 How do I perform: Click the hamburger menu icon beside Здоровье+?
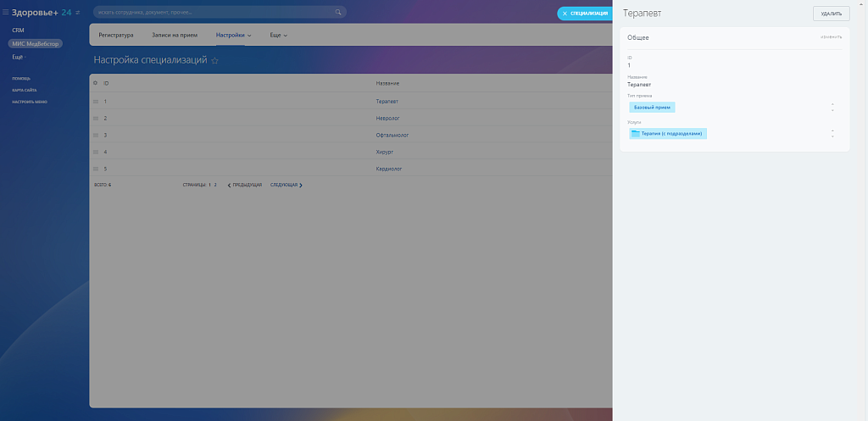tap(6, 13)
